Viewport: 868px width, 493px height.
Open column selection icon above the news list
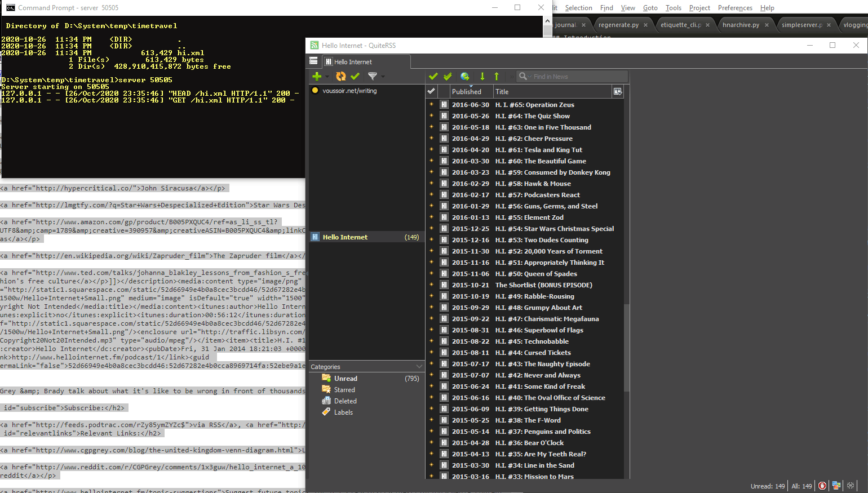tap(618, 92)
